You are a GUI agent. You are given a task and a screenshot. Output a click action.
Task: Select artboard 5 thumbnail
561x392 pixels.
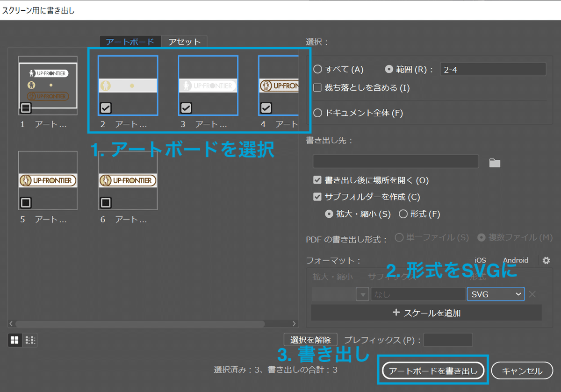pos(48,180)
